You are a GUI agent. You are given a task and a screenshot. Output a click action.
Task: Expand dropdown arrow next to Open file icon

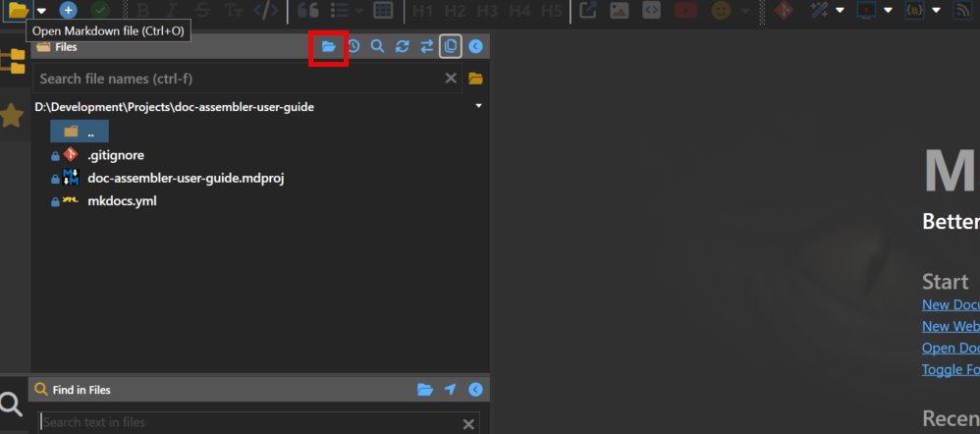pos(41,11)
